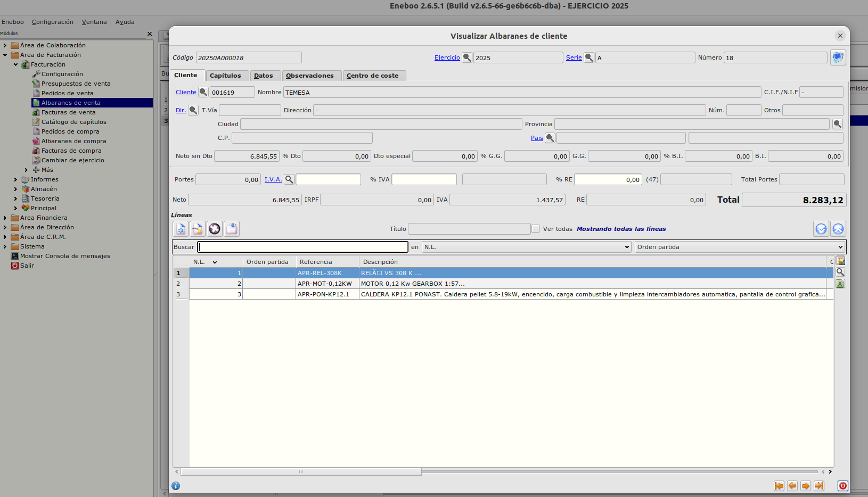The height and width of the screenshot is (497, 868).
Task: Expand the Area Financiera node
Action: (5, 218)
